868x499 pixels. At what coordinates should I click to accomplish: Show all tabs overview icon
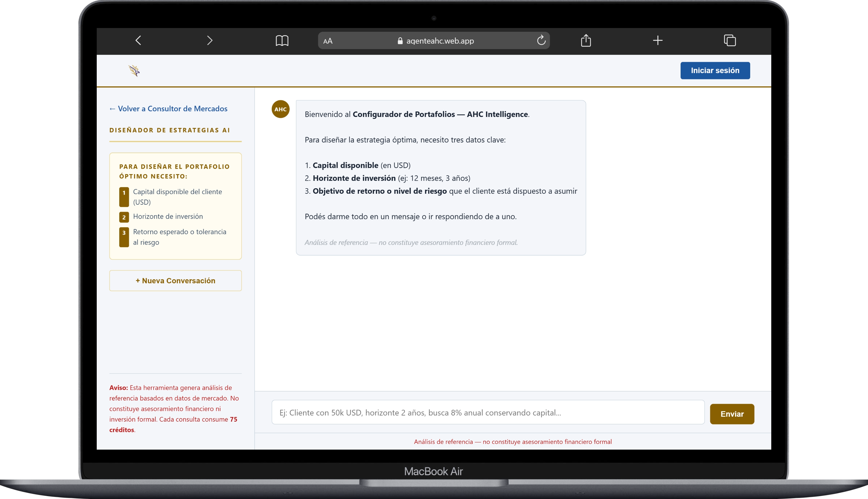(x=730, y=40)
